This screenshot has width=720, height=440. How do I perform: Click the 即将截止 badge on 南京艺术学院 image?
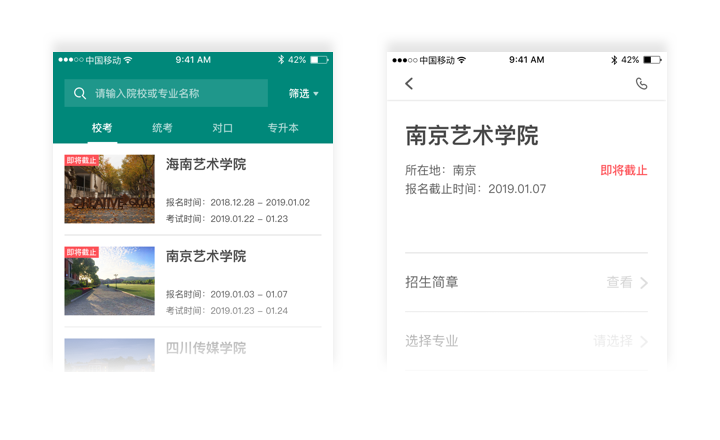(81, 252)
